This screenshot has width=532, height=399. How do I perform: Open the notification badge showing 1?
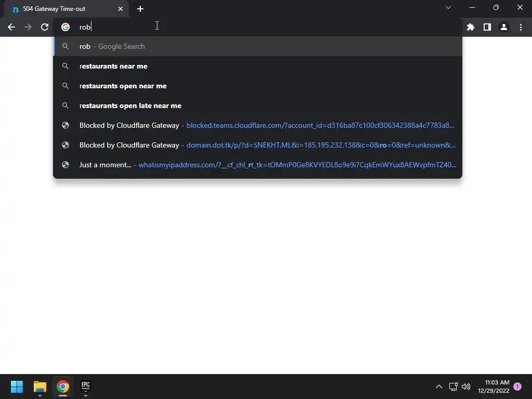tap(517, 387)
